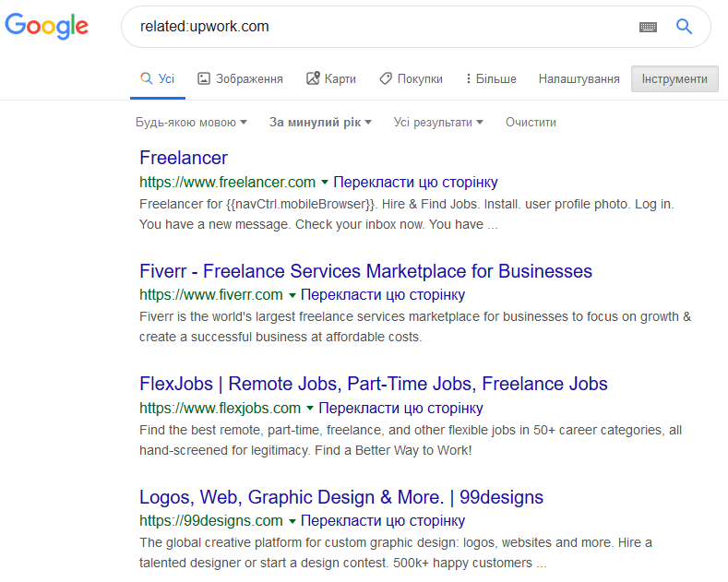Expand the Усі результати filter
728x582 pixels.
click(438, 123)
